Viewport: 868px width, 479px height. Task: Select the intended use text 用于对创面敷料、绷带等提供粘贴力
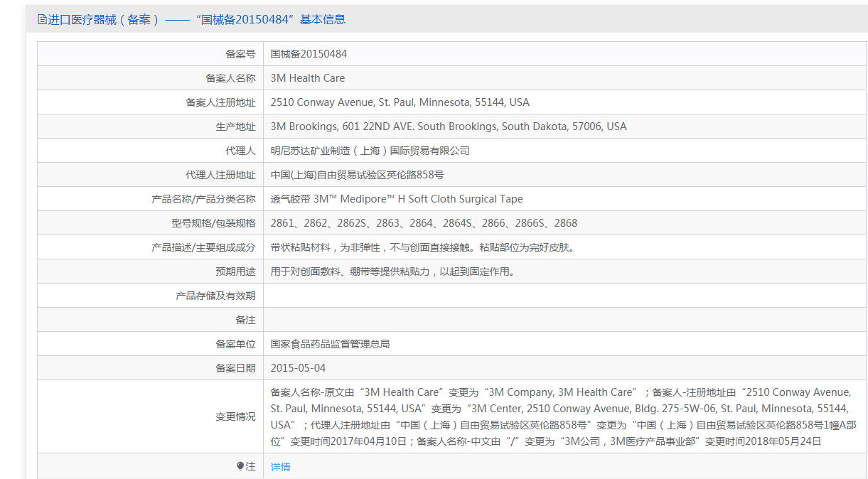point(392,271)
